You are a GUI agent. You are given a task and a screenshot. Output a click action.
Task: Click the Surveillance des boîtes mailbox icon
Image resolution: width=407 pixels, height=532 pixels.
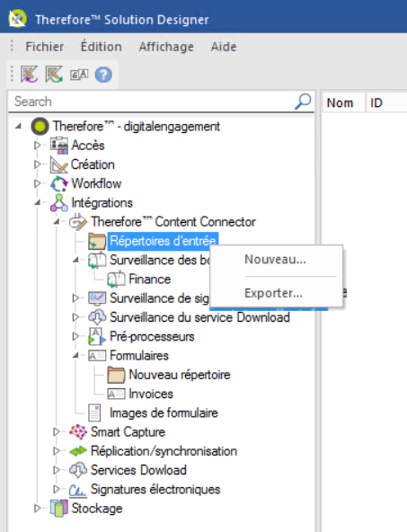click(x=97, y=261)
